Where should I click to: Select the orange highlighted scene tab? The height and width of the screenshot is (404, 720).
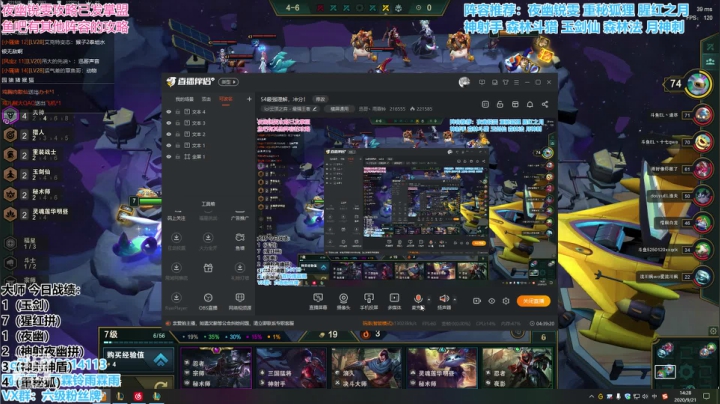(225, 99)
